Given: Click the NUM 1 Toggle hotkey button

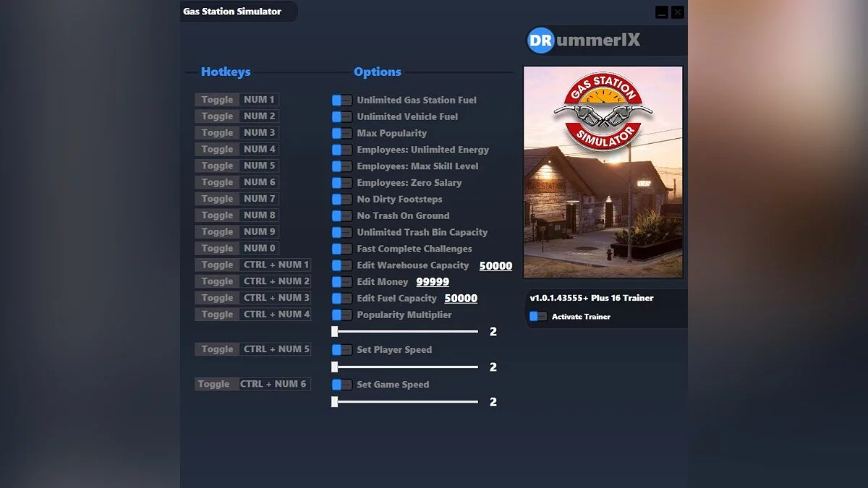Looking at the screenshot, I should 216,99.
